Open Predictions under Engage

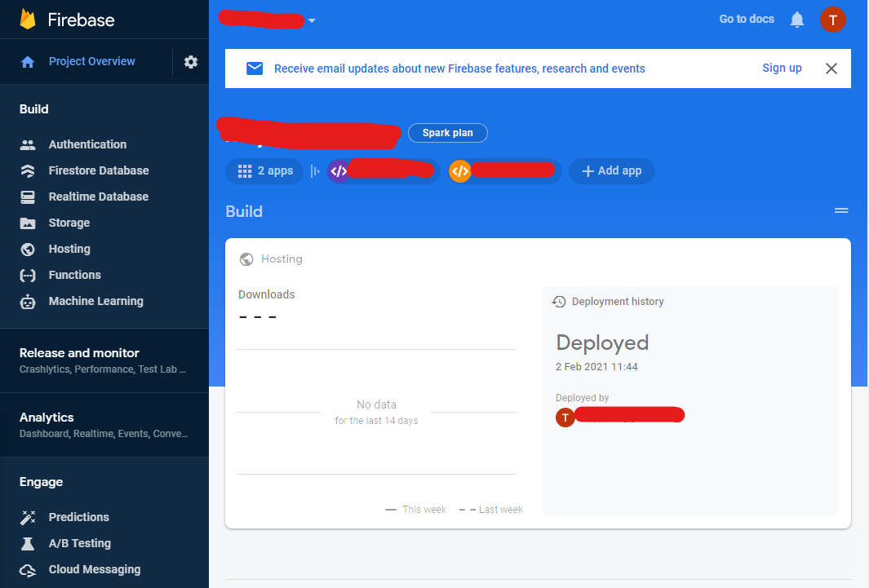click(80, 517)
